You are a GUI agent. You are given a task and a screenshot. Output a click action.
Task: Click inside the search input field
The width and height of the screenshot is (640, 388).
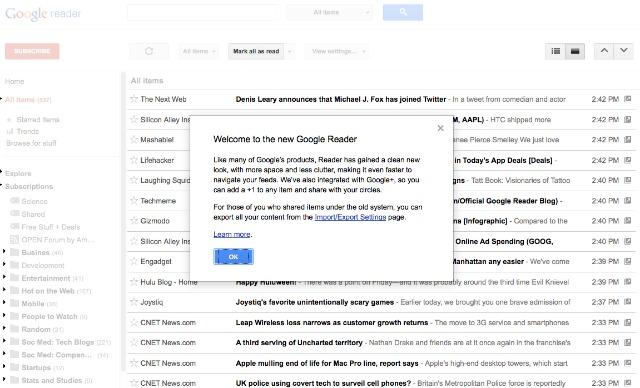click(x=203, y=12)
